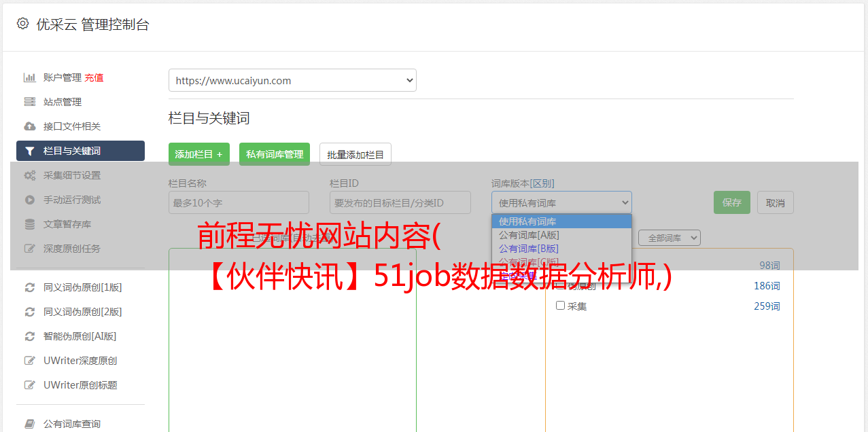This screenshot has height=432, width=868.
Task: Click the 栏目与关键词 page heading
Action: [209, 118]
